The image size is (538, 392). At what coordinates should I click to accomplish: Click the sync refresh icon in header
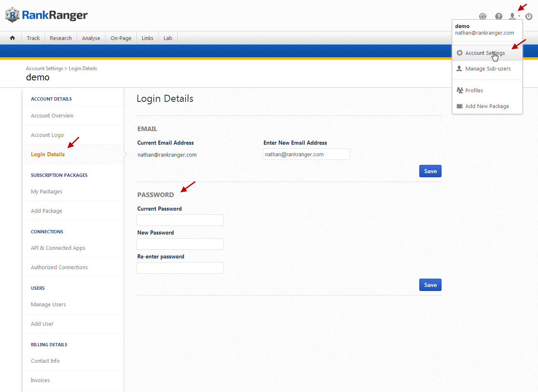[482, 16]
